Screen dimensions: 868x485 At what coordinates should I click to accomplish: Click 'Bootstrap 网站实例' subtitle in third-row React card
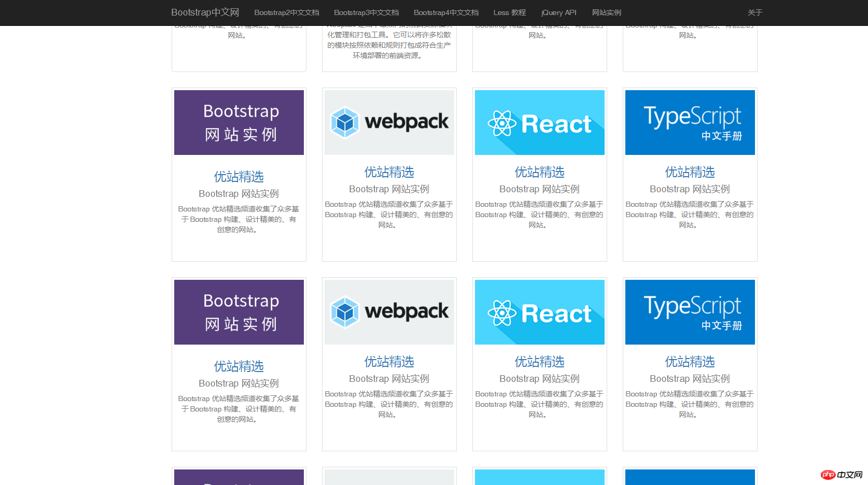(540, 379)
